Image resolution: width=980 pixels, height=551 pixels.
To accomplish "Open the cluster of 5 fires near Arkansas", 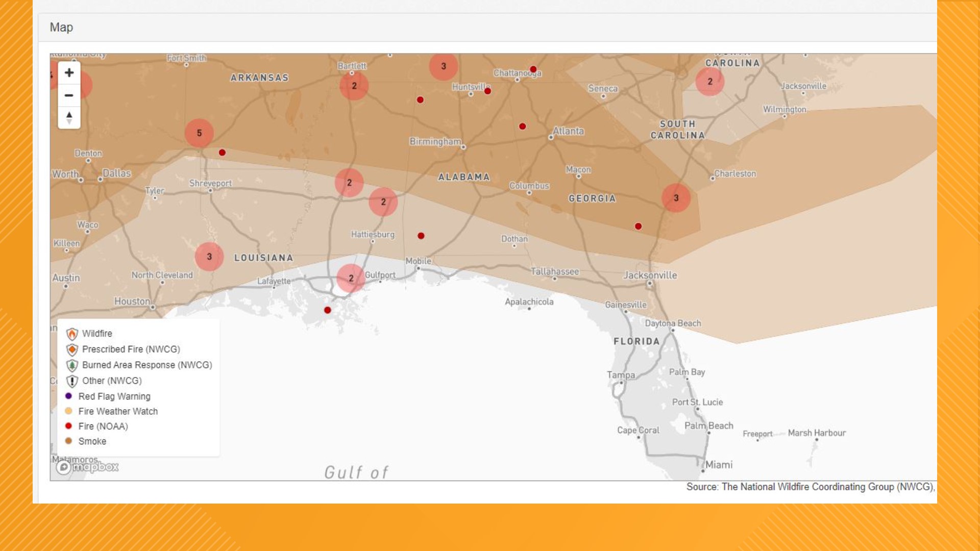I will 199,133.
